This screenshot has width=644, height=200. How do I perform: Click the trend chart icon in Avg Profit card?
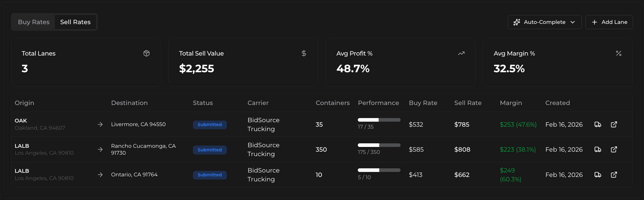coord(461,53)
